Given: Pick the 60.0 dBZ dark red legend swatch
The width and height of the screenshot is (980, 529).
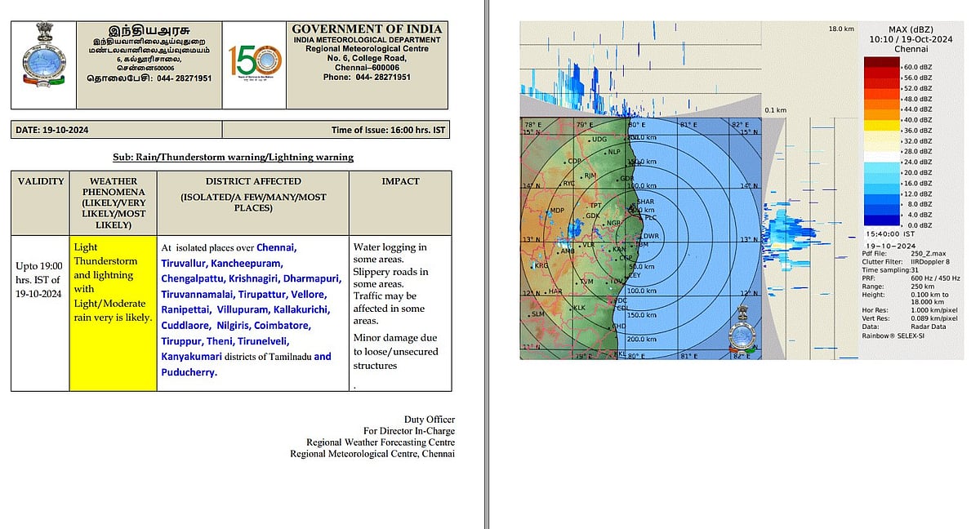Looking at the screenshot, I should click(881, 62).
